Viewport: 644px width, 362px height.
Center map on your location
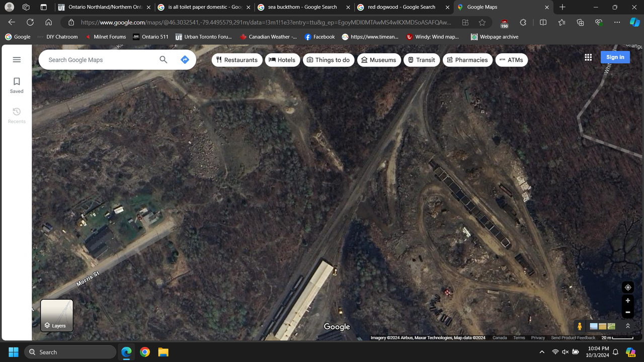[x=627, y=288]
